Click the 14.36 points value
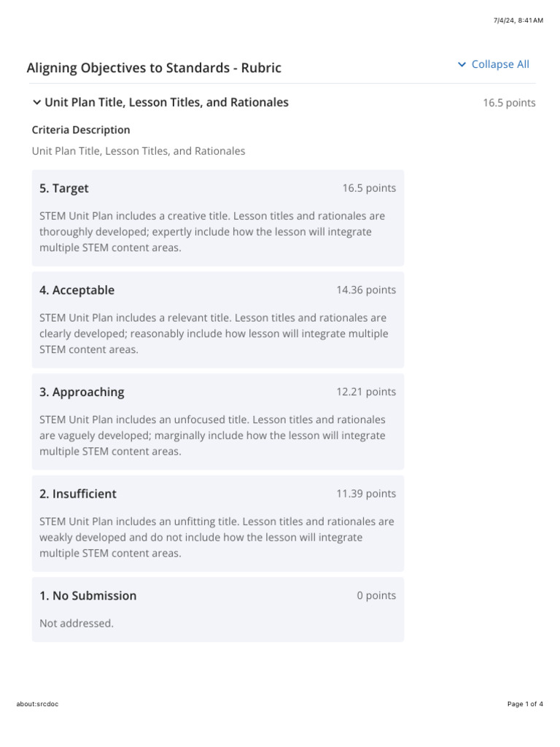The height and width of the screenshot is (747, 560). [x=366, y=290]
